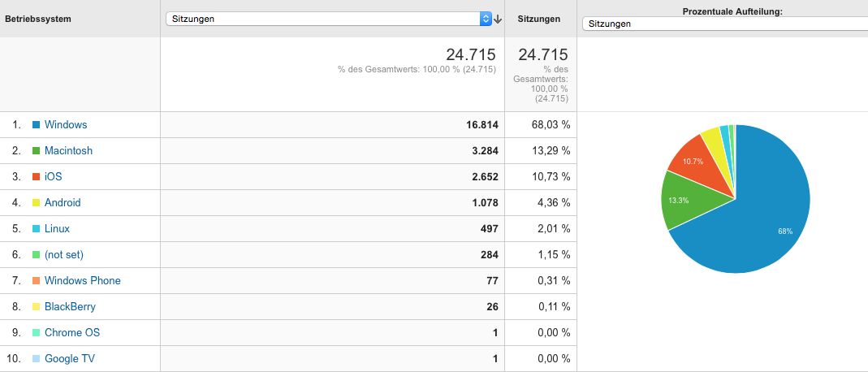This screenshot has width=868, height=372.
Task: Click the Linux link
Action: tap(57, 228)
